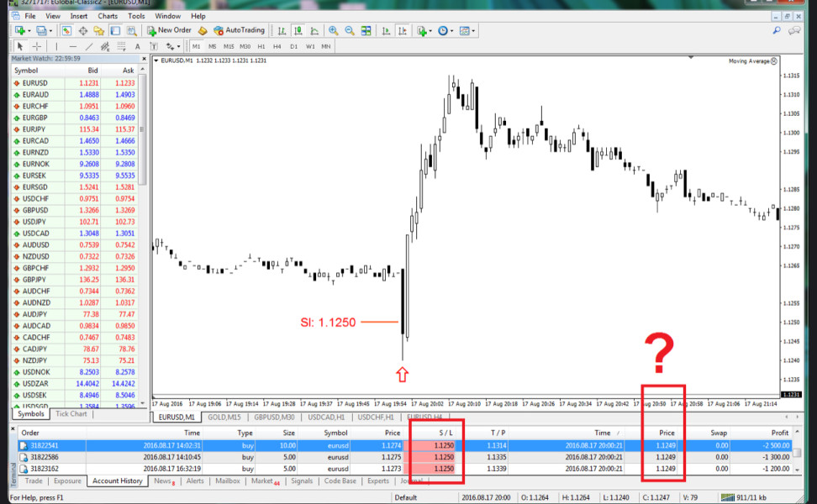The image size is (817, 504).
Task: Switch to the GOLD,M15 chart tab
Action: coord(224,417)
